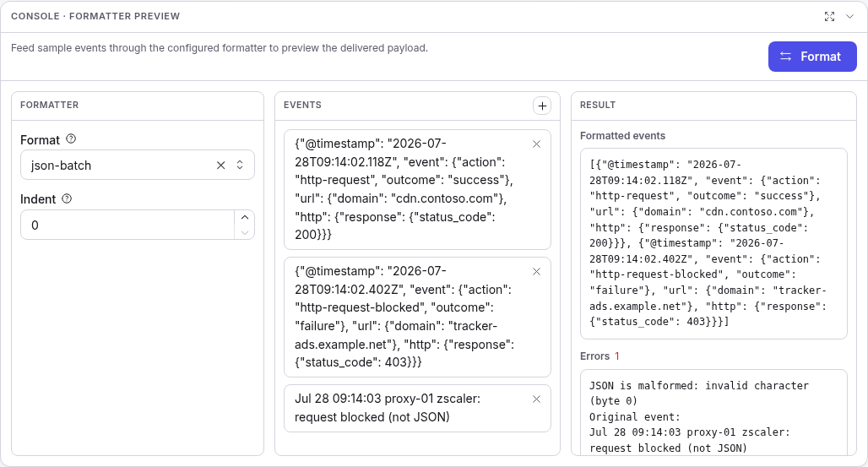868x467 pixels.
Task: Open the Format dropdown selector arrows
Action: pyautogui.click(x=240, y=165)
